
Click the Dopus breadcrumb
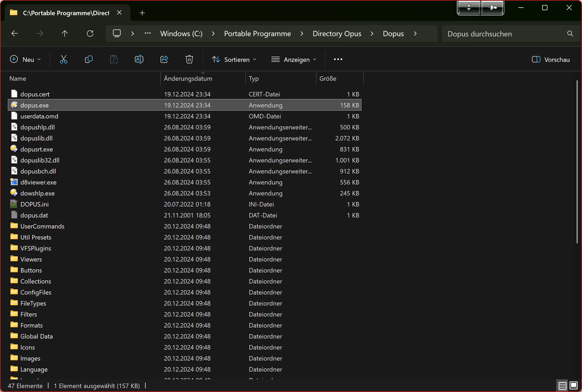pos(393,34)
